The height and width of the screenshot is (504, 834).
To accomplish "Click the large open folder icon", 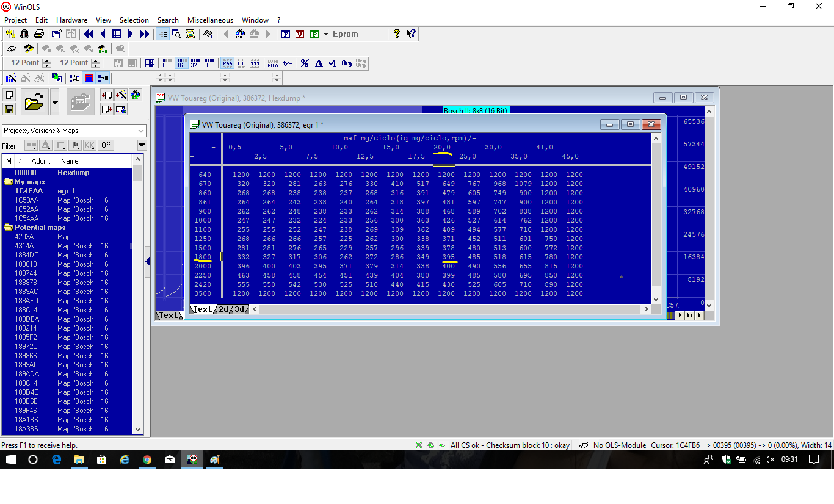I will (x=35, y=102).
